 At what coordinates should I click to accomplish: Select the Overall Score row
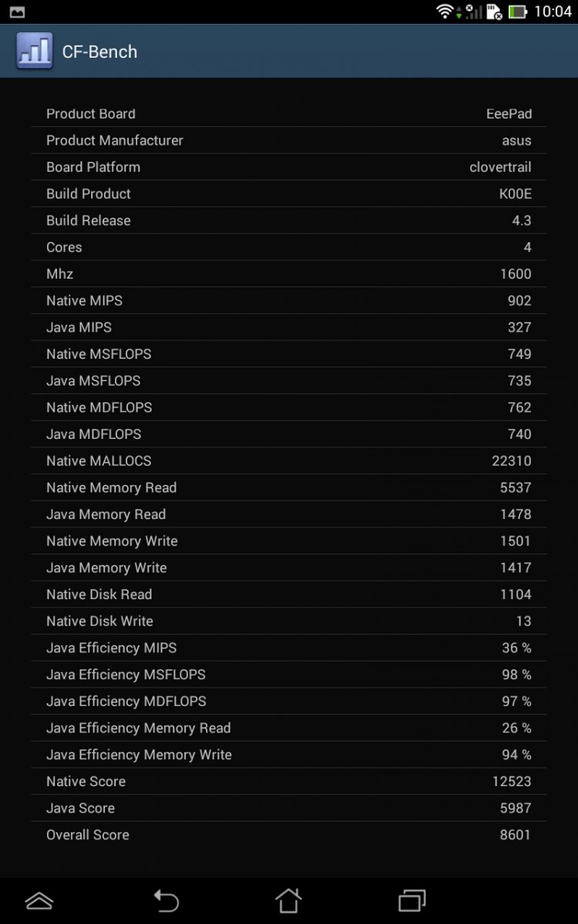pos(289,835)
